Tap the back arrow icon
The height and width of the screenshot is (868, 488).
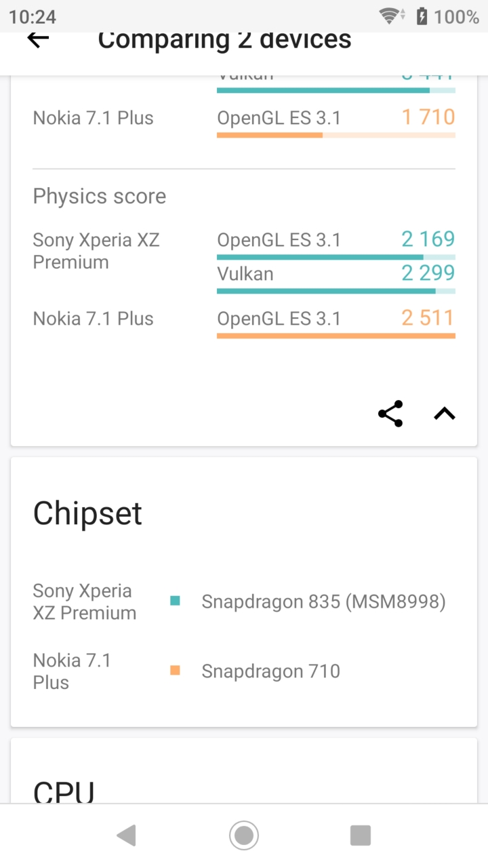[38, 39]
